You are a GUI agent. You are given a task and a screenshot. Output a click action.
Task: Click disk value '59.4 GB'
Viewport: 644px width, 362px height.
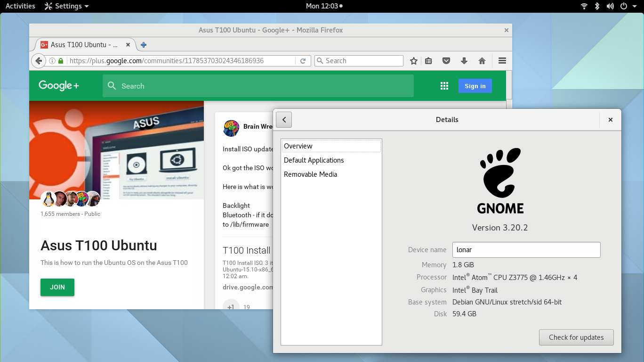(464, 314)
